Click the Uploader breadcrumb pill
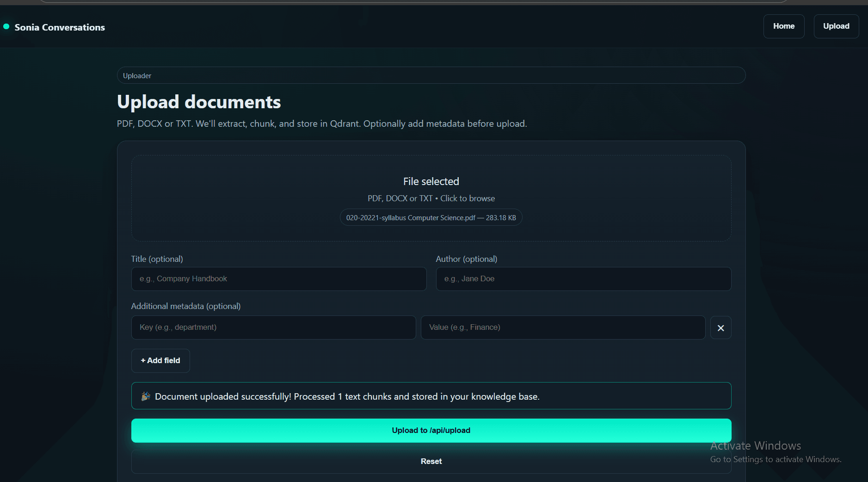Image resolution: width=868 pixels, height=482 pixels. 431,75
